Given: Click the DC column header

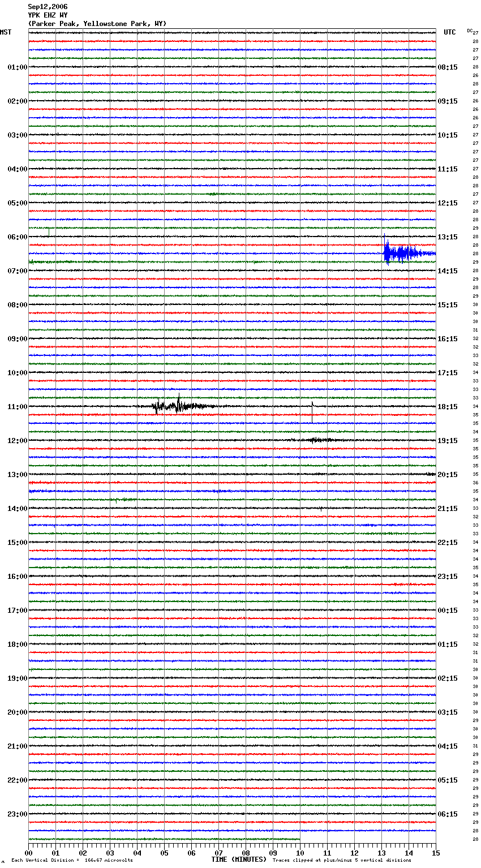Looking at the screenshot, I should (x=470, y=31).
